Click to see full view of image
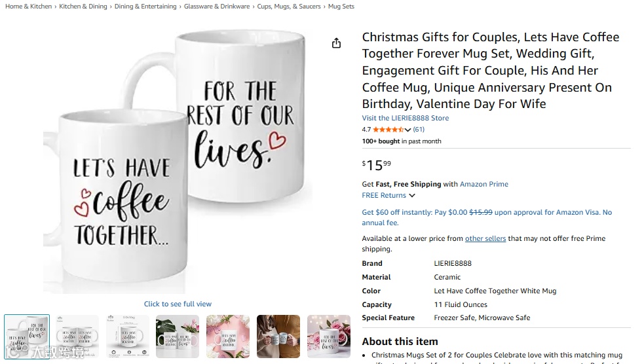The width and height of the screenshot is (644, 364). [x=178, y=304]
